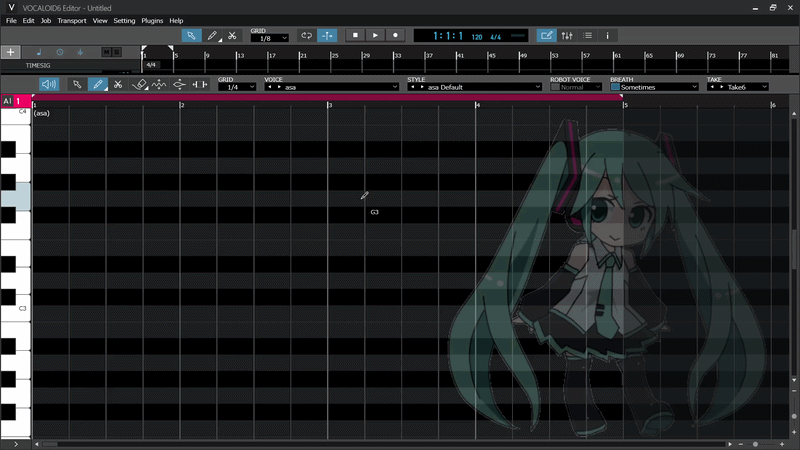Viewport: 800px width, 450px height.
Task: Open the Edit menu
Action: click(29, 20)
